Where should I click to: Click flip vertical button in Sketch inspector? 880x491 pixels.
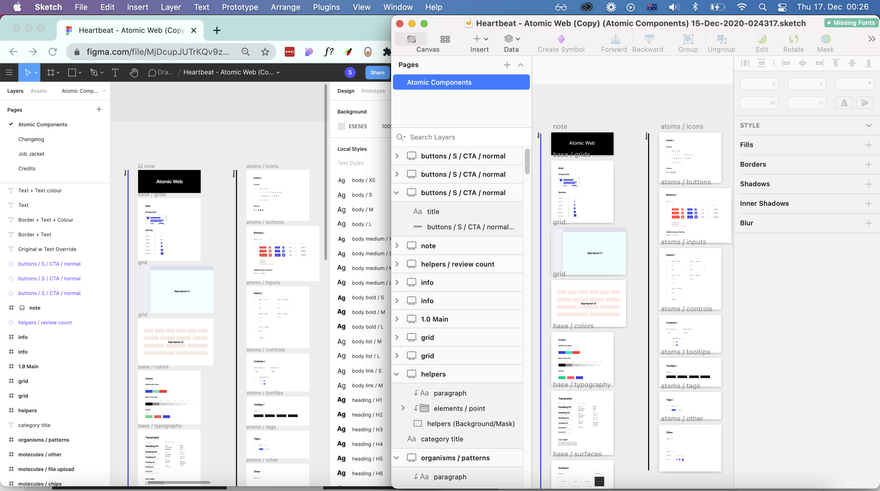coord(865,103)
